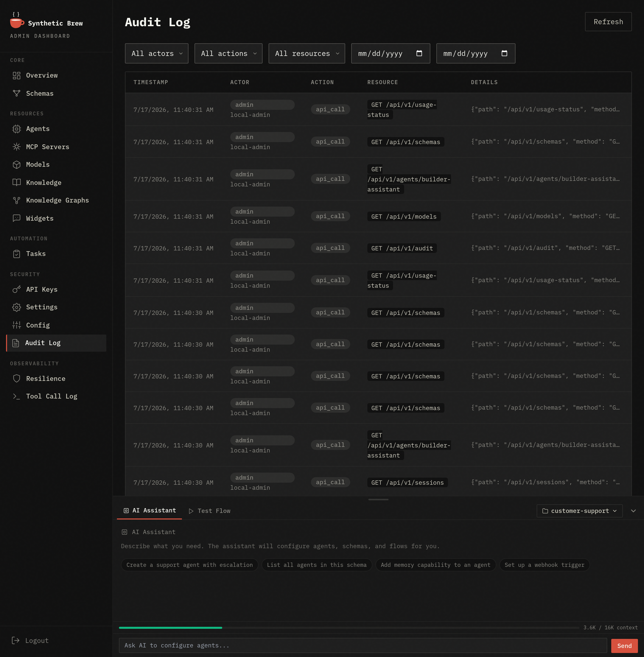Open the All actors dropdown
This screenshot has width=644, height=657.
157,53
